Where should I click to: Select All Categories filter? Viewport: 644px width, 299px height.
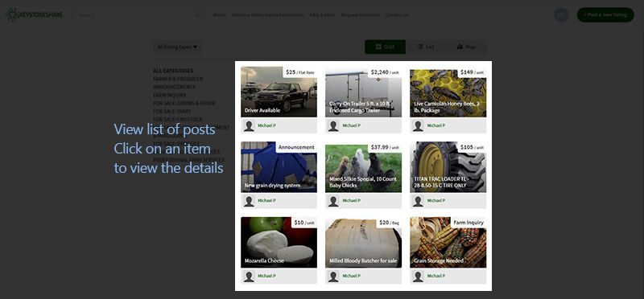click(x=173, y=71)
